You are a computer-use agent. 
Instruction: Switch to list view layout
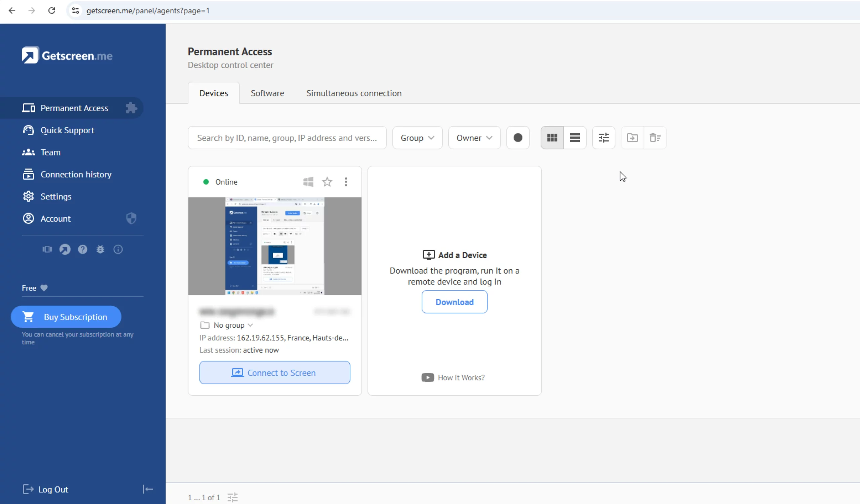pyautogui.click(x=575, y=138)
